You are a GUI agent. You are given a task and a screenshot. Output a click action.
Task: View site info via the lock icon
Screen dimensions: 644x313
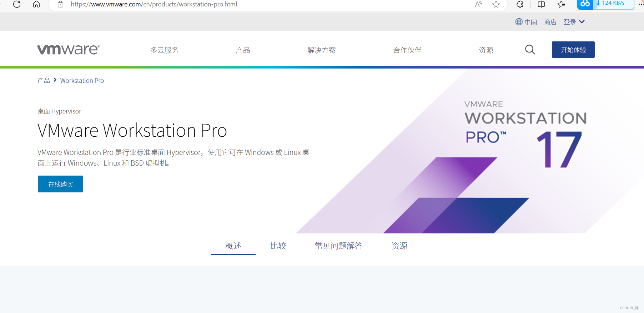61,4
